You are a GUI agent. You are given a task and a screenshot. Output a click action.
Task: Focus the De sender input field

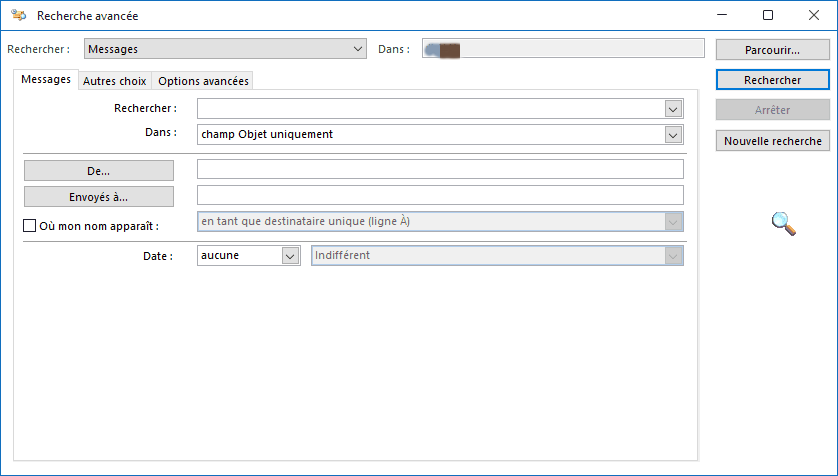tap(440, 170)
